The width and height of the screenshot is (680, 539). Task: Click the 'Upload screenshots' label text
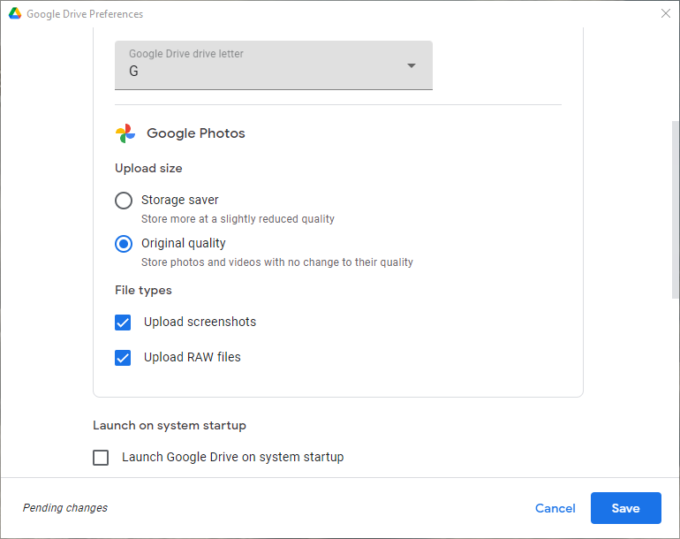point(200,322)
